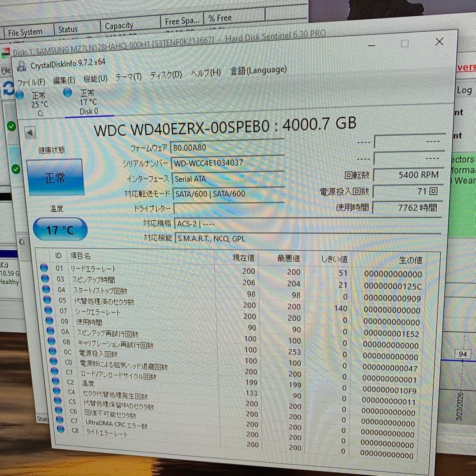Click the しきい値 column header
Image resolution: width=476 pixels, height=476 pixels.
click(x=334, y=259)
